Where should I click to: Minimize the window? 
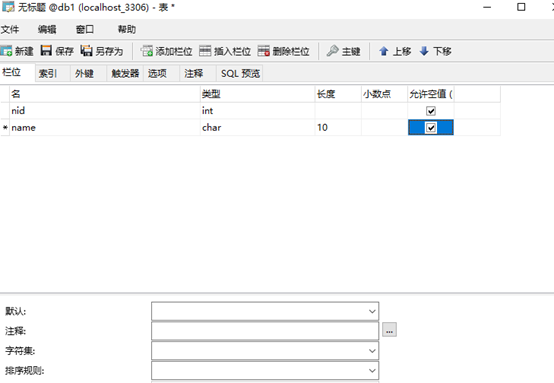click(487, 7)
